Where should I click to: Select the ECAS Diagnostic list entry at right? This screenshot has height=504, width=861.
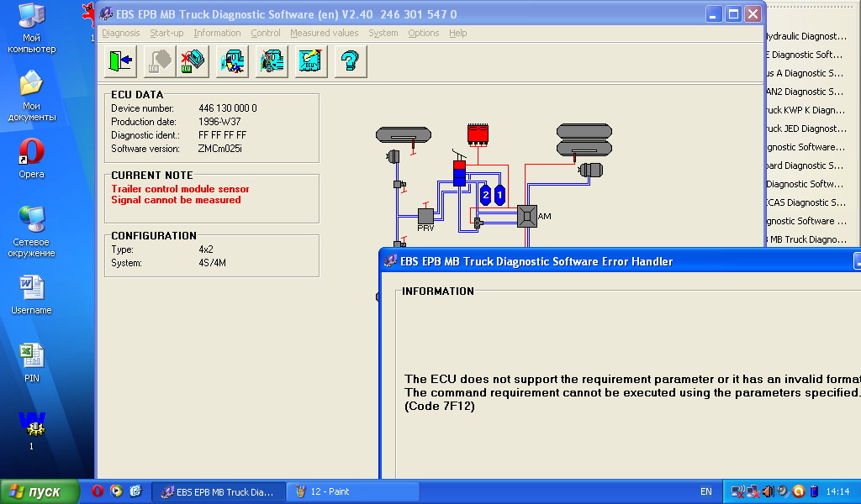coord(806,202)
